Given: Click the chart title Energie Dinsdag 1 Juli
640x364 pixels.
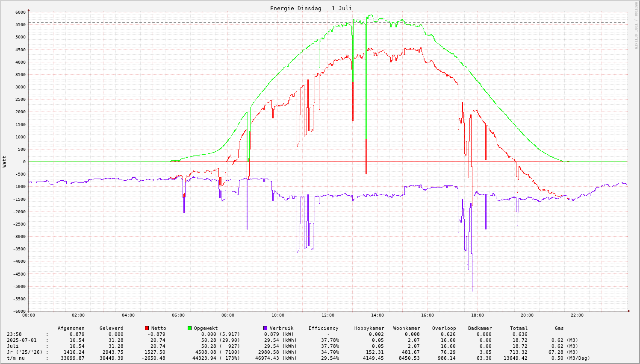Looking at the screenshot, I should [311, 9].
